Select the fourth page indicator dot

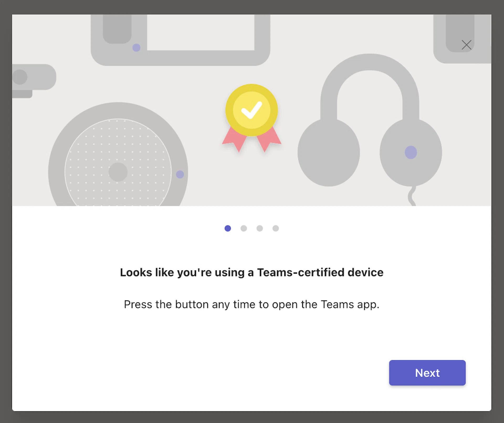pos(276,228)
